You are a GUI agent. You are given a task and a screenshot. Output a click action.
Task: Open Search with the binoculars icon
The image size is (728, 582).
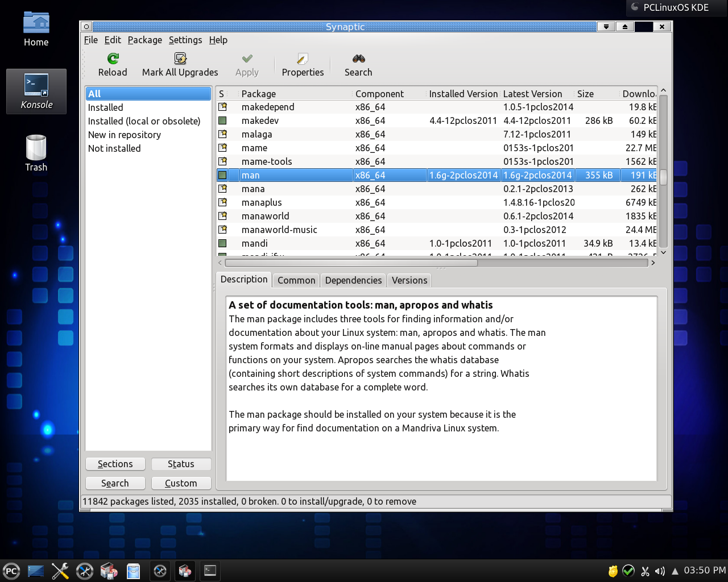(358, 59)
